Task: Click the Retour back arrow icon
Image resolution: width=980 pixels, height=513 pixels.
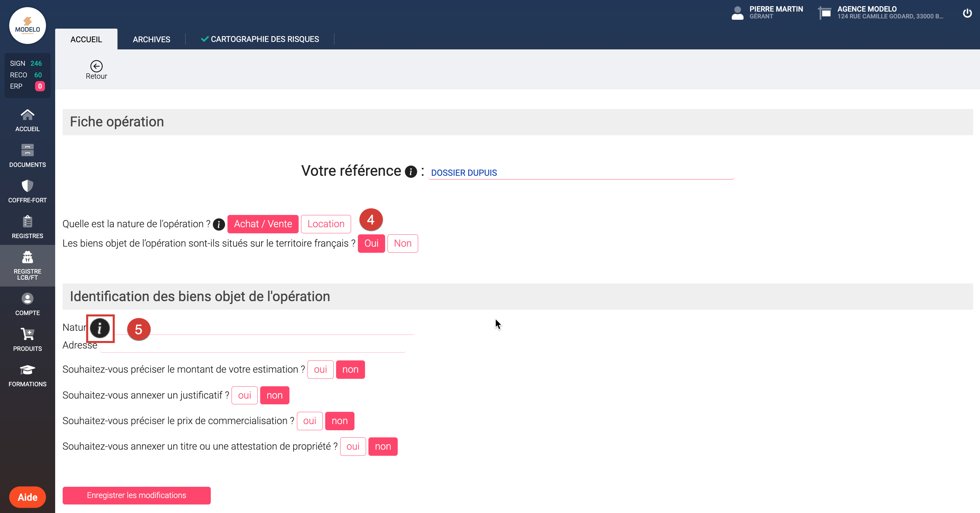Action: (x=96, y=66)
